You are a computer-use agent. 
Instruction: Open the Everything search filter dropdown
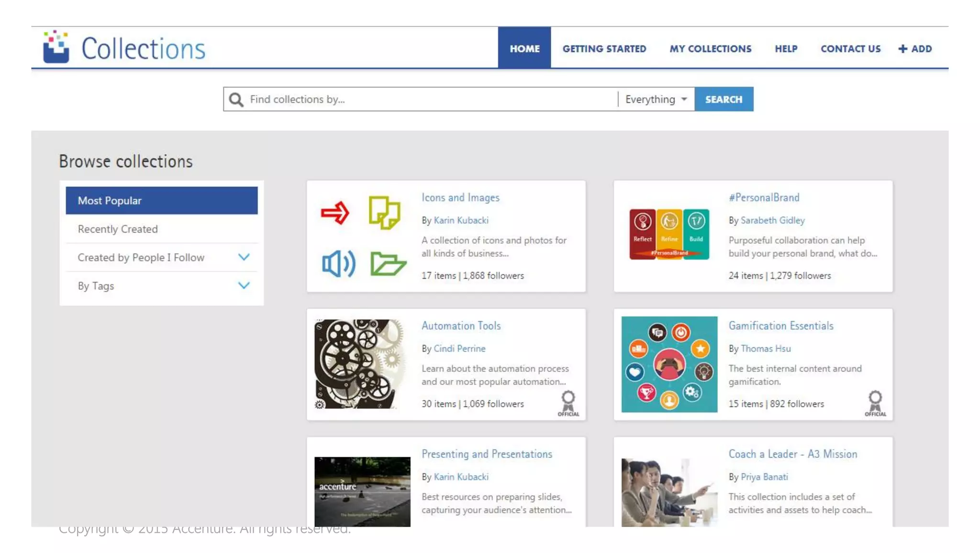click(x=656, y=100)
